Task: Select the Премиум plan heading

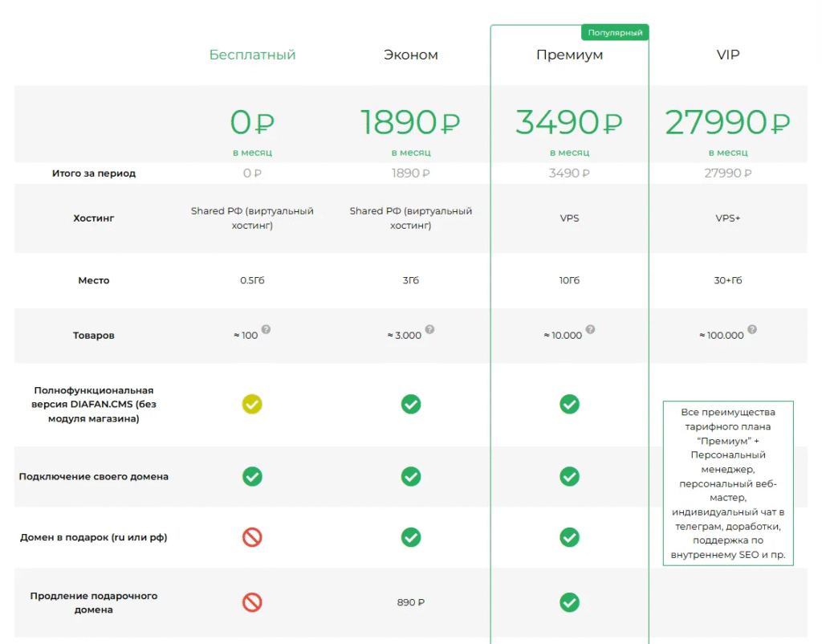Action: pyautogui.click(x=569, y=55)
